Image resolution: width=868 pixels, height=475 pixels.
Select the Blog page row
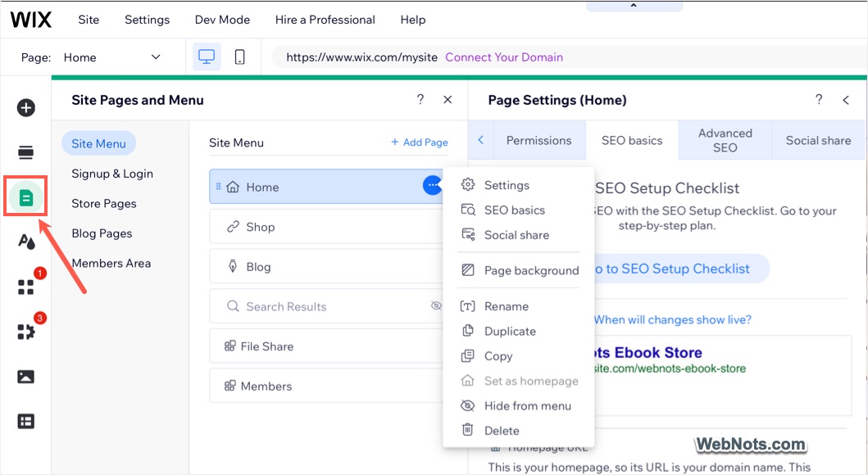(326, 266)
